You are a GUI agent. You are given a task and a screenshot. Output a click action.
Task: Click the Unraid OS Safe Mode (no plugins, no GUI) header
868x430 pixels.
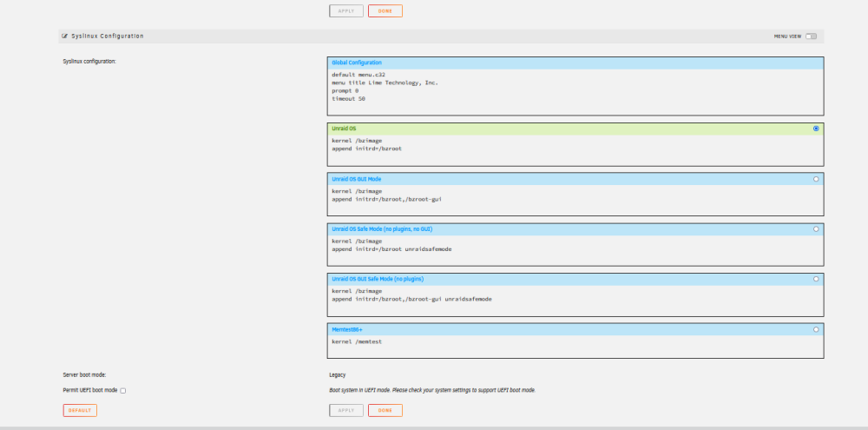pos(575,228)
